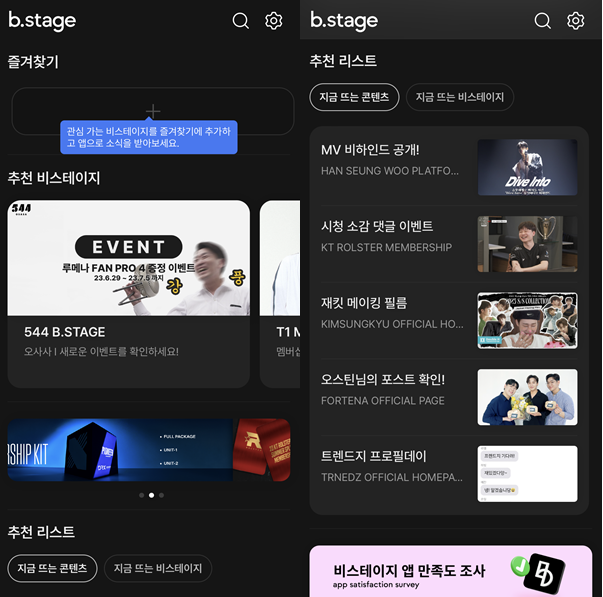Tap HAN SEUNG WOO PLATFO... subtitle

[390, 171]
